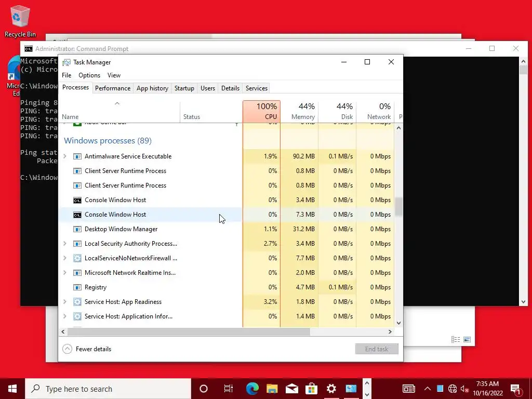
Task: Click the Desktop Window Manager process icon
Action: click(77, 229)
